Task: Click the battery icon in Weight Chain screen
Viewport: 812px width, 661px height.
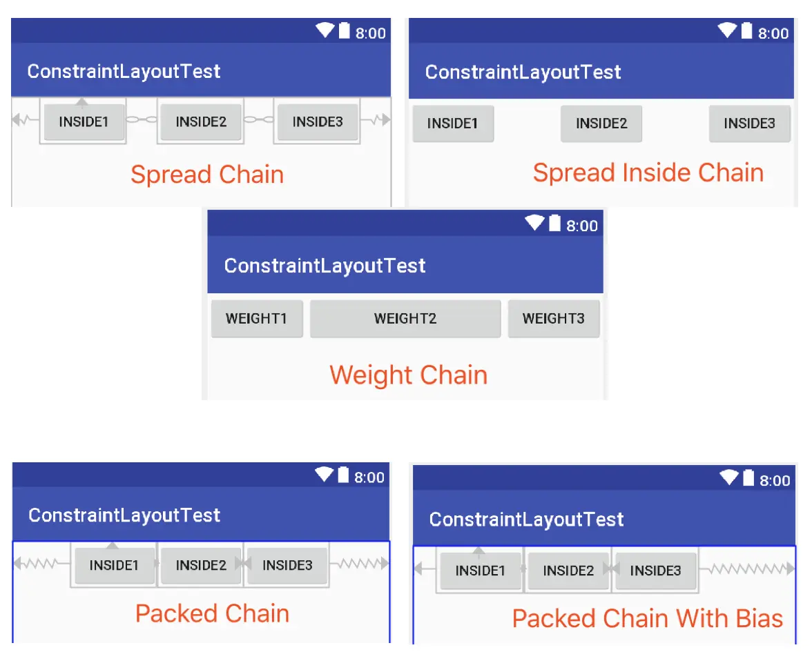Action: tap(554, 224)
